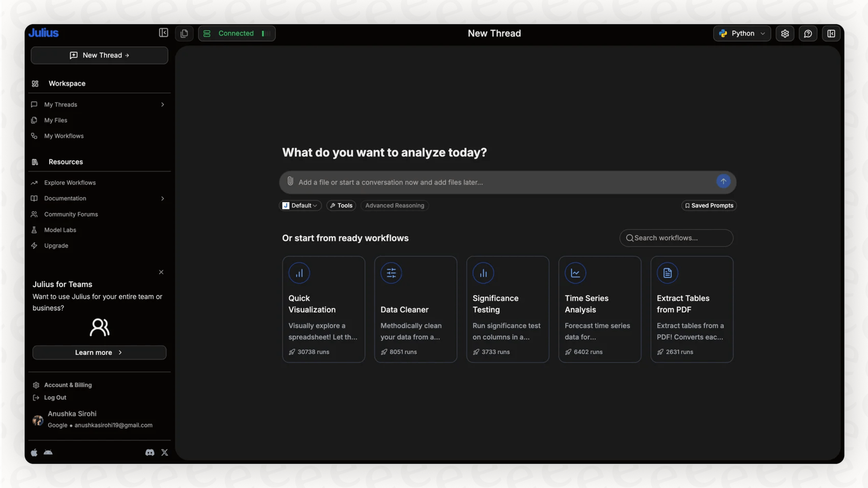Click the Significance Testing chart icon
The width and height of the screenshot is (868, 488).
[483, 273]
